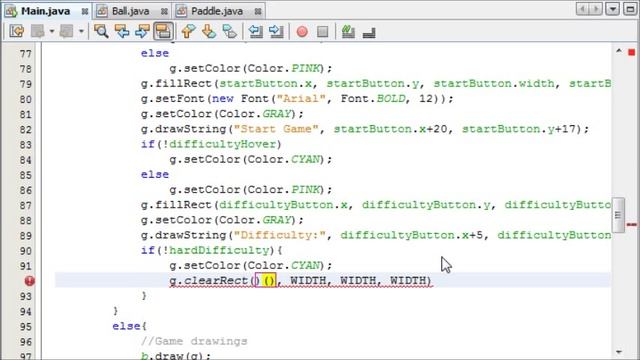Image resolution: width=640 pixels, height=360 pixels.
Task: Close the Paddle.java tab
Action: pos(258,11)
